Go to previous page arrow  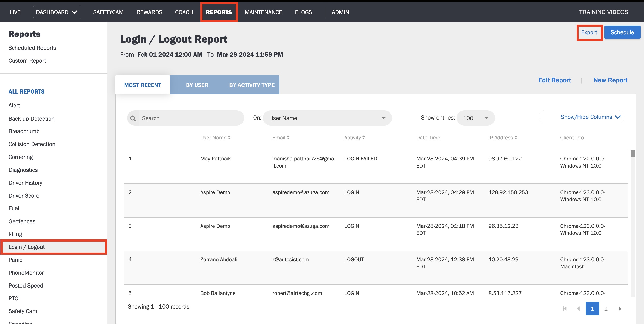[x=578, y=309]
